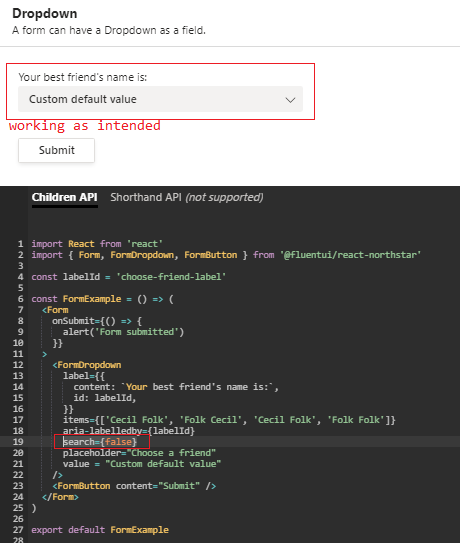460x543 pixels.
Task: Click value = "Custom default value" line
Action: coord(142,464)
